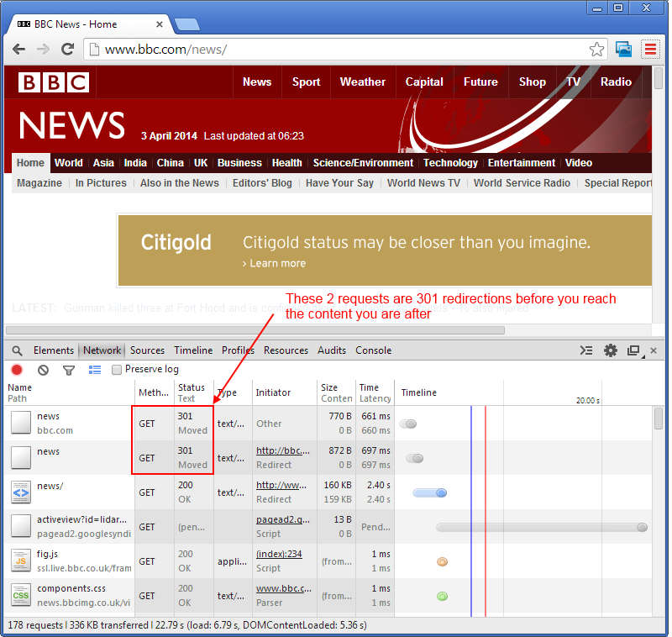The image size is (672, 637).
Task: Open a new browser tab
Action: (x=187, y=24)
